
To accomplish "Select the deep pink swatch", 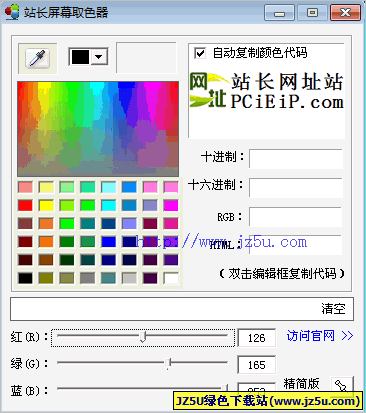I will [171, 224].
